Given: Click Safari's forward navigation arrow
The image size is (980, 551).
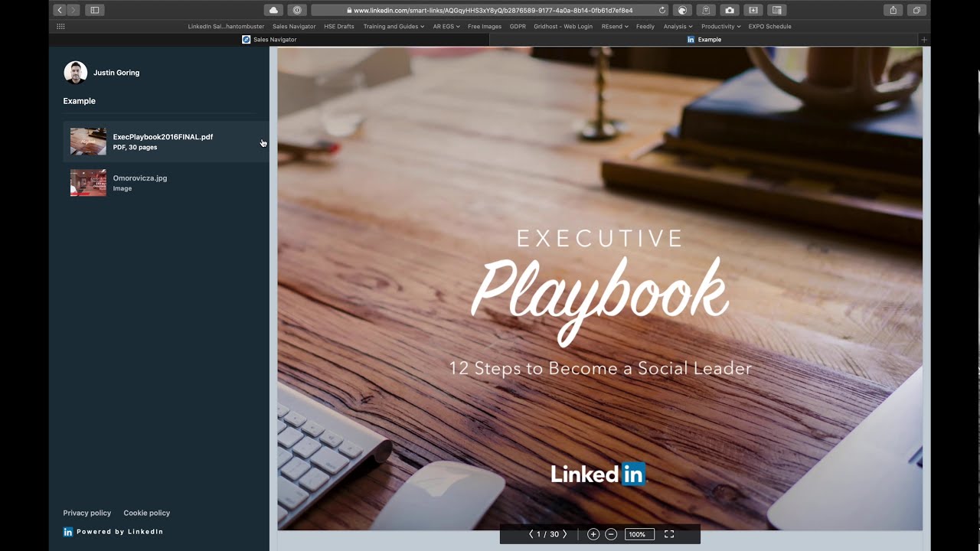Looking at the screenshot, I should pos(73,10).
